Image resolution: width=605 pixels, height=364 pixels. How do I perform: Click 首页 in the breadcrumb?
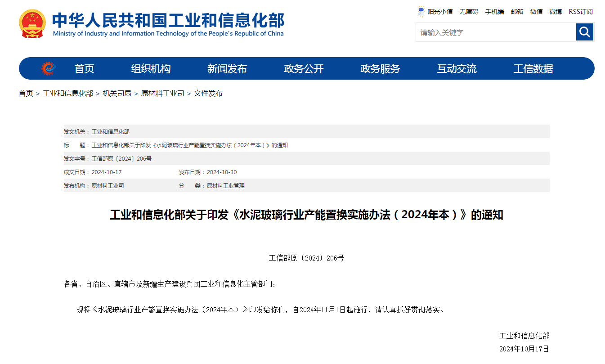26,93
